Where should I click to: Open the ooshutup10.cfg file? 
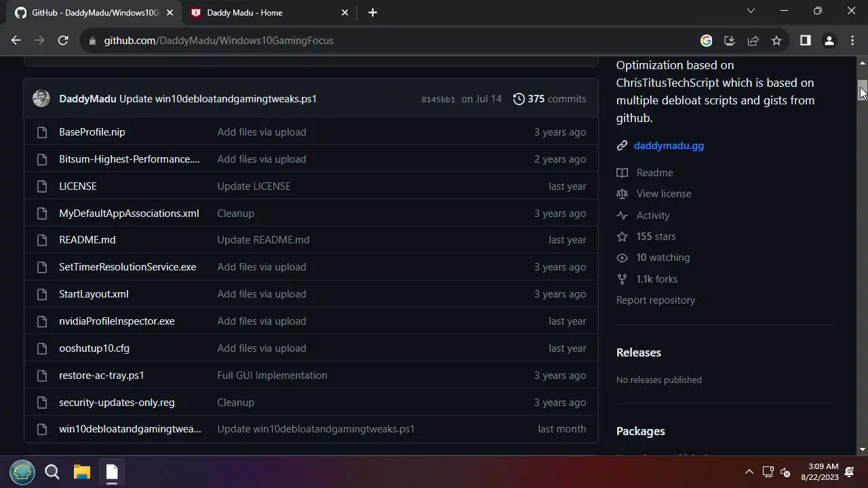point(94,348)
